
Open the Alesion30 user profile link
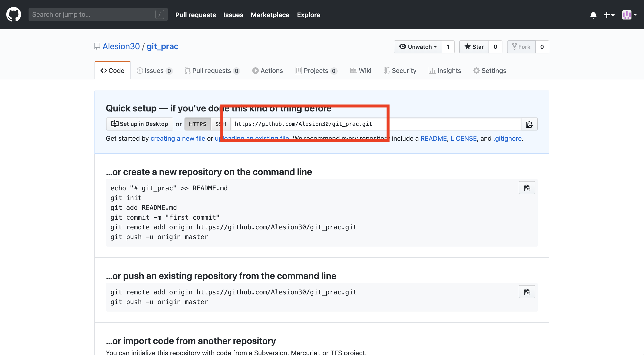tap(121, 46)
